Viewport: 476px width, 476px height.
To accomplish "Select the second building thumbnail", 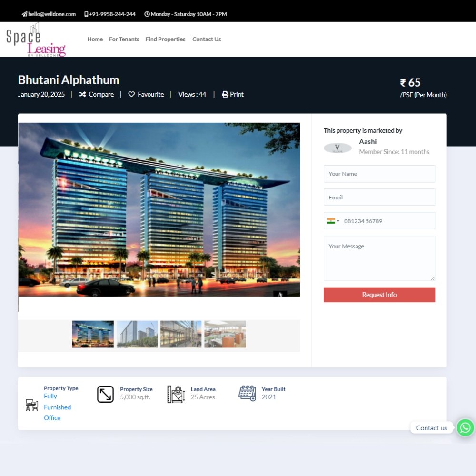I will click(137, 334).
